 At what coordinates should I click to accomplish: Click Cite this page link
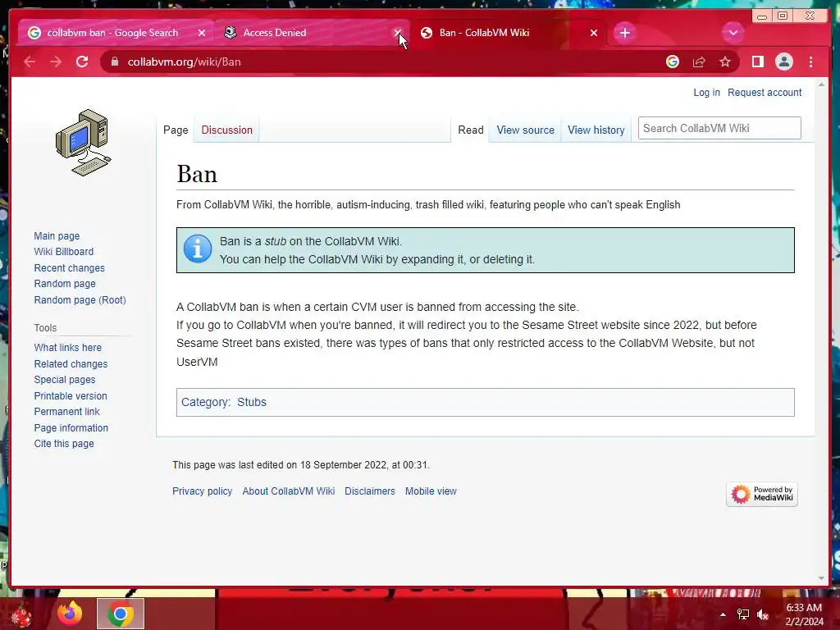[64, 443]
